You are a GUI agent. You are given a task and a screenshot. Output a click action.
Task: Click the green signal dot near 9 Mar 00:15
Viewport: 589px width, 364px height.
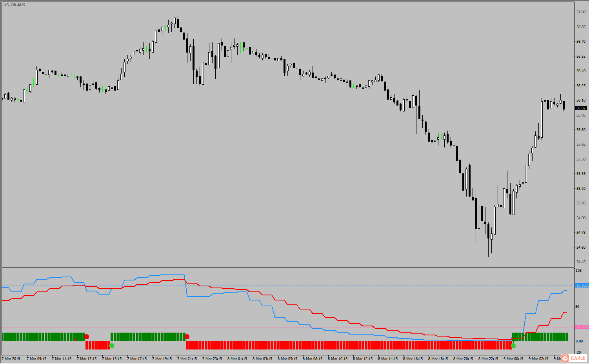513,346
